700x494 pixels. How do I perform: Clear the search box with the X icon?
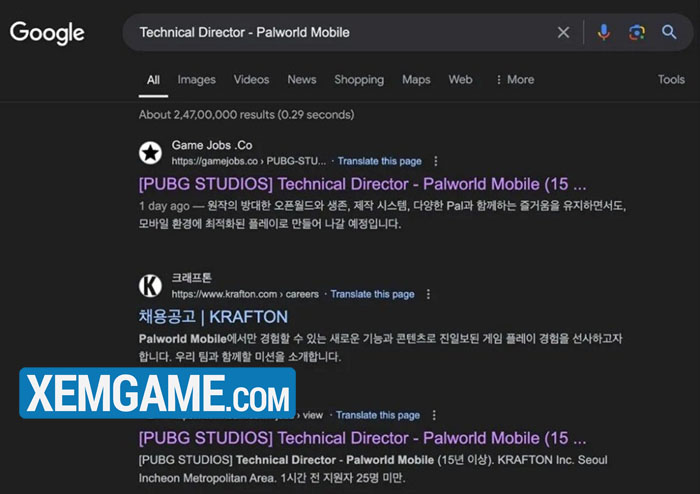(563, 32)
